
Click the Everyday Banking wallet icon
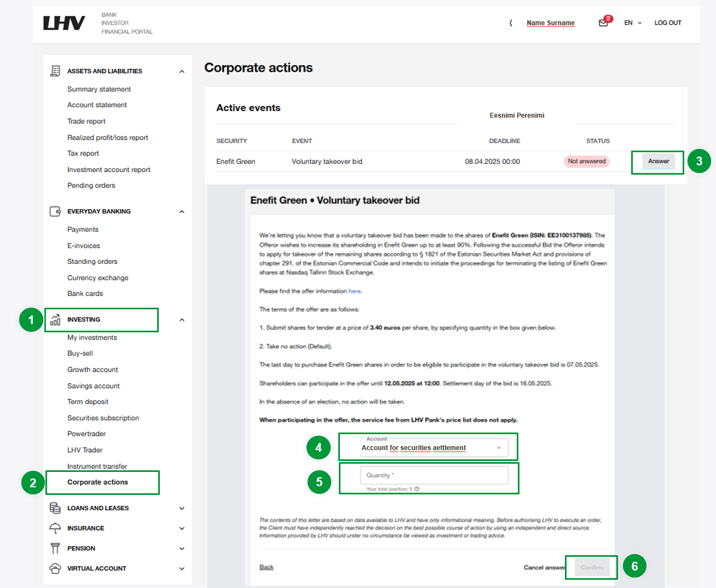(55, 211)
